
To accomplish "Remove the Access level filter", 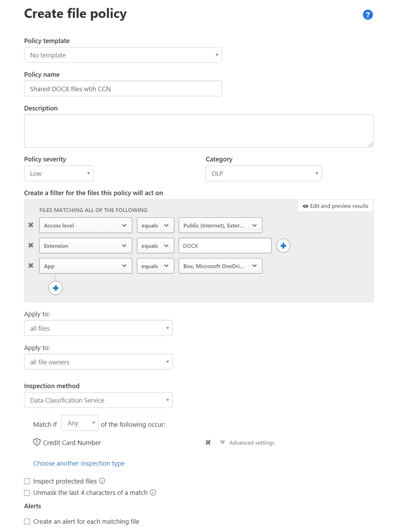I will [x=31, y=225].
